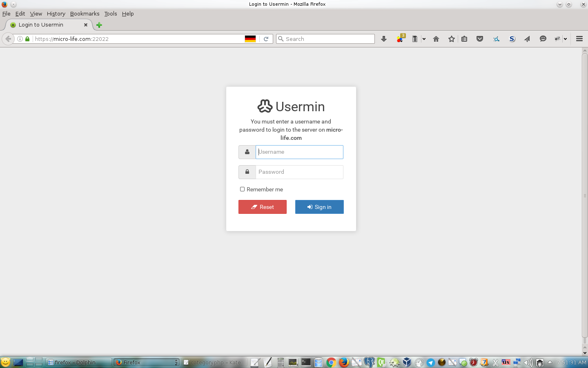588x368 pixels.
Task: Open the Edit menu
Action: [x=20, y=13]
